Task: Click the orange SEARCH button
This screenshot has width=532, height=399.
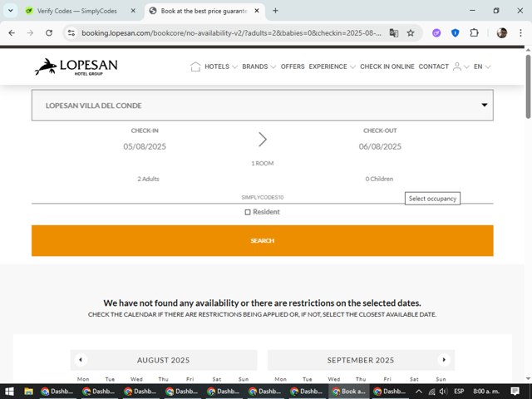Action: [263, 240]
